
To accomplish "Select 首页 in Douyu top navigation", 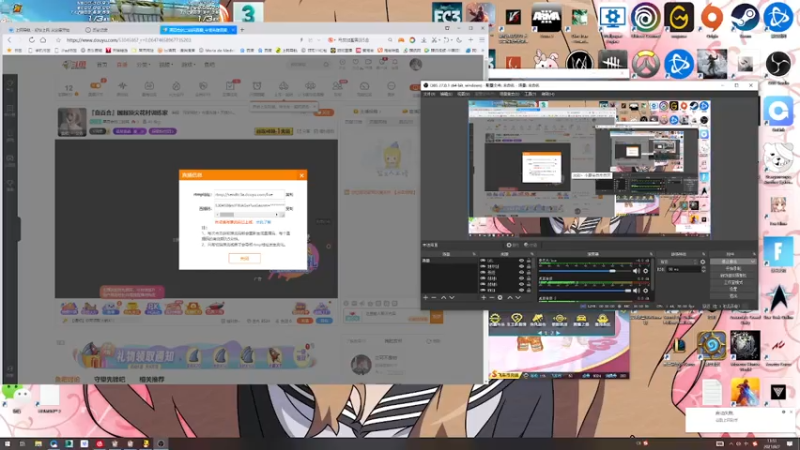I will pyautogui.click(x=102, y=65).
